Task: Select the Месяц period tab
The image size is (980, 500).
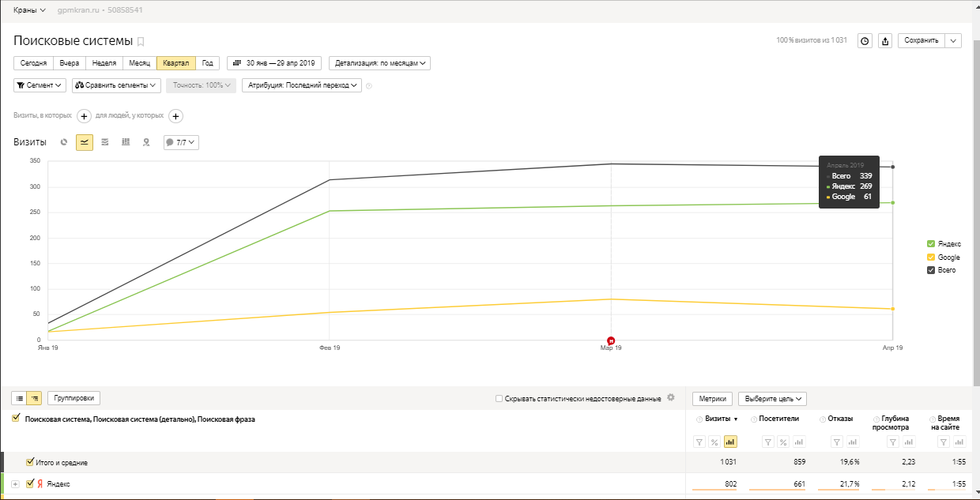Action: pos(139,63)
